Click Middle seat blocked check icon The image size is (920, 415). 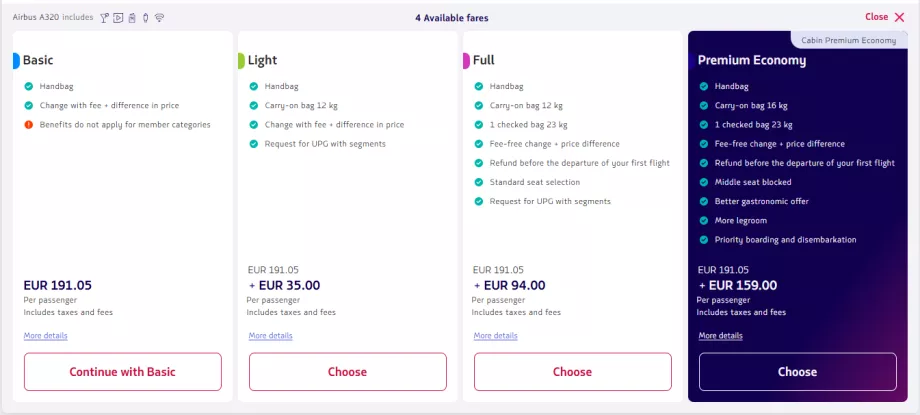pyautogui.click(x=704, y=182)
